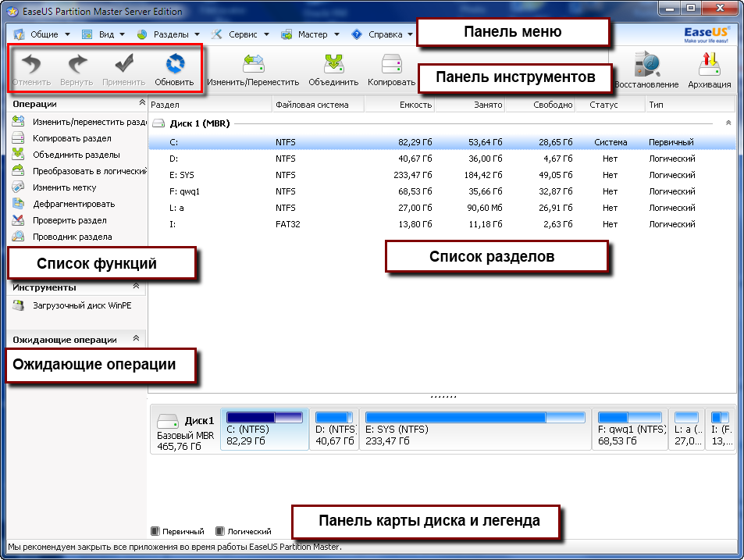Sort by the Тип column header
Screen dimensions: 744x560
click(x=691, y=105)
